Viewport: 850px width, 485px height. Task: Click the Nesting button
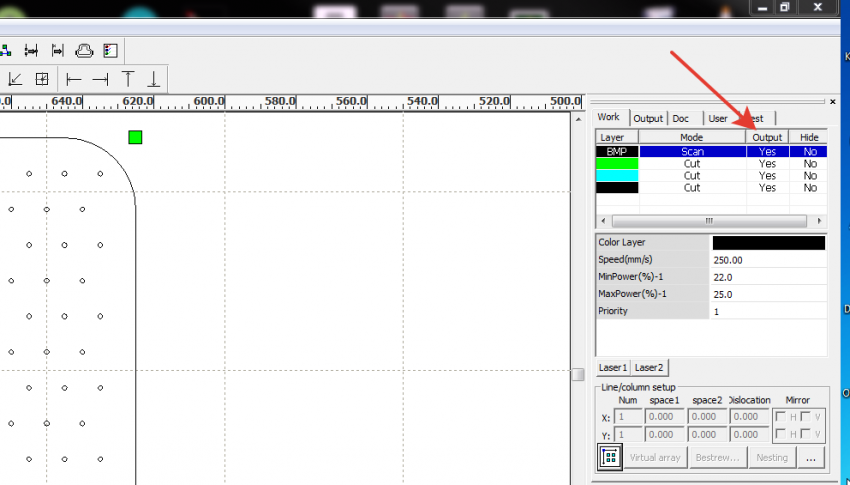point(771,457)
